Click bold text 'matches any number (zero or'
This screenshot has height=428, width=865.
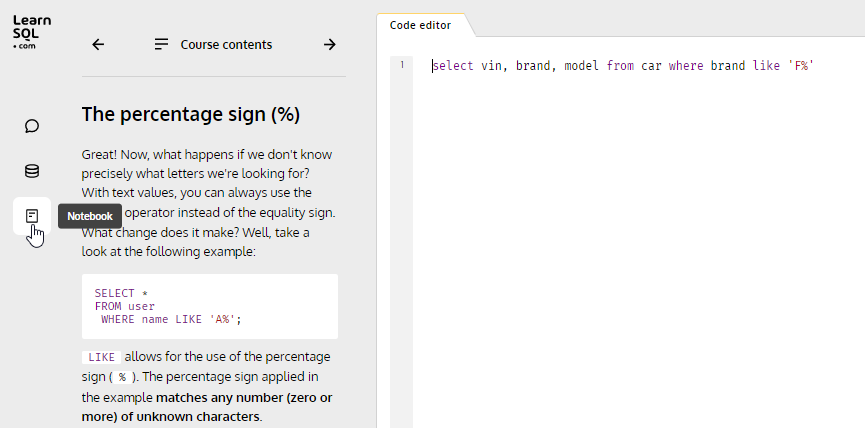click(x=244, y=398)
